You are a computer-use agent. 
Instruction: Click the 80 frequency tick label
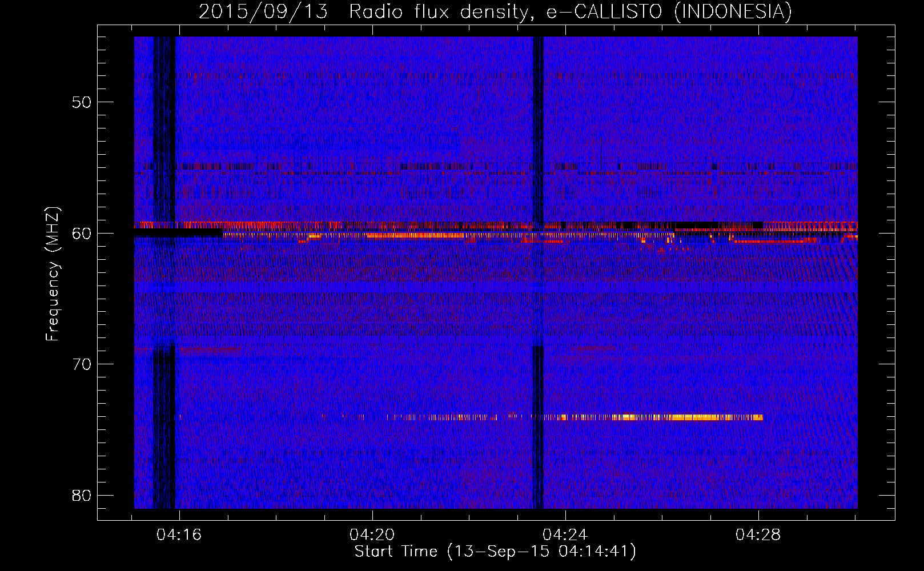click(82, 495)
